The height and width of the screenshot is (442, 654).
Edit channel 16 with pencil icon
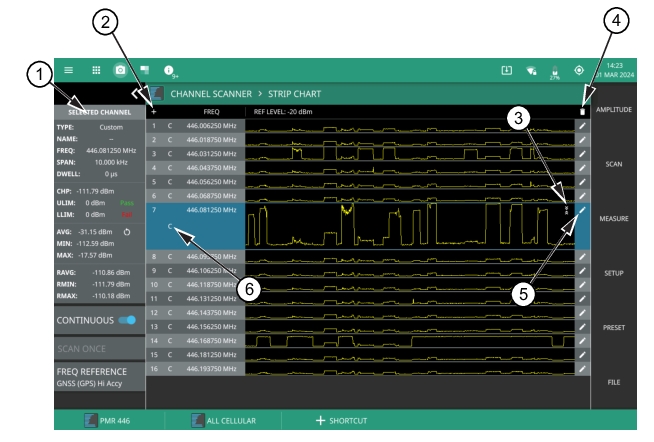pyautogui.click(x=582, y=369)
